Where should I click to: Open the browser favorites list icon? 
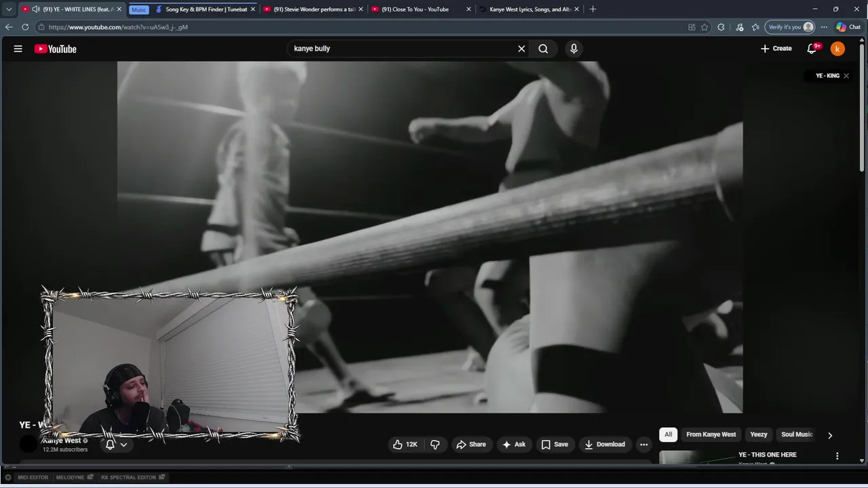[755, 27]
